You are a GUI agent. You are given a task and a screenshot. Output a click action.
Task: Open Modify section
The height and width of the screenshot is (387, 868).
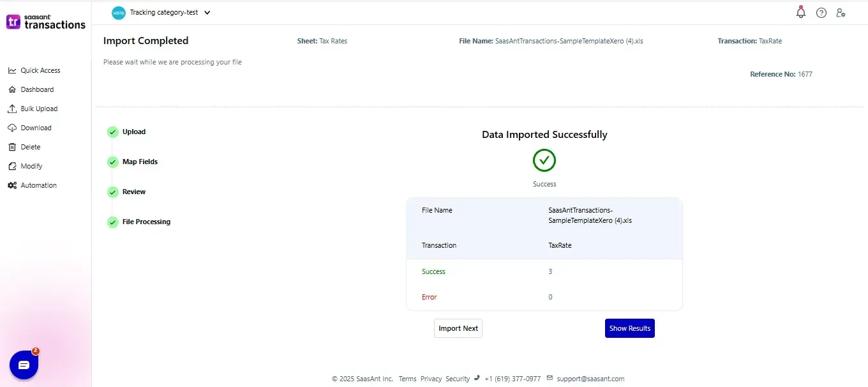click(31, 166)
